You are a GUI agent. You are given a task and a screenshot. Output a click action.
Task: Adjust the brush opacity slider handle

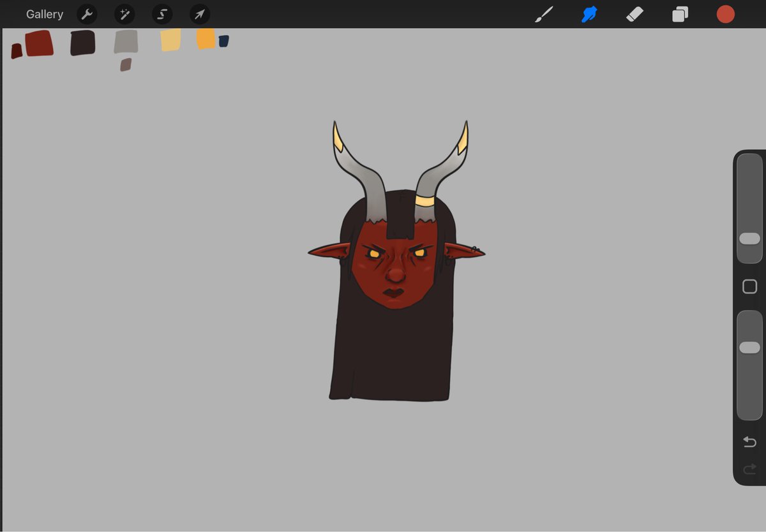[x=749, y=348]
